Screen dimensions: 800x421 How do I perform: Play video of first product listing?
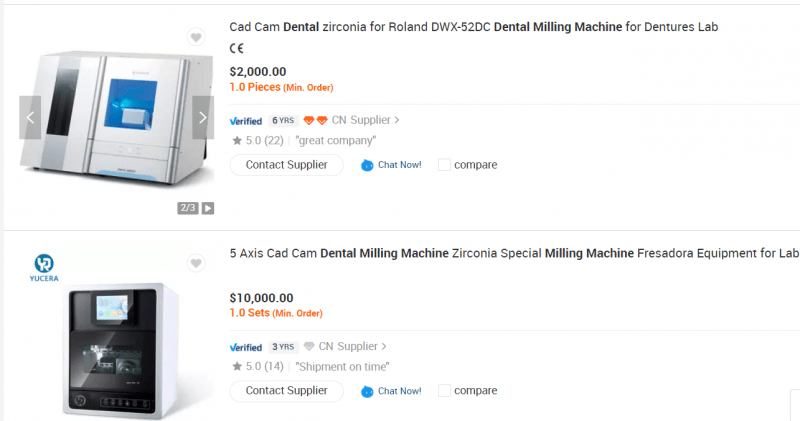pyautogui.click(x=208, y=208)
